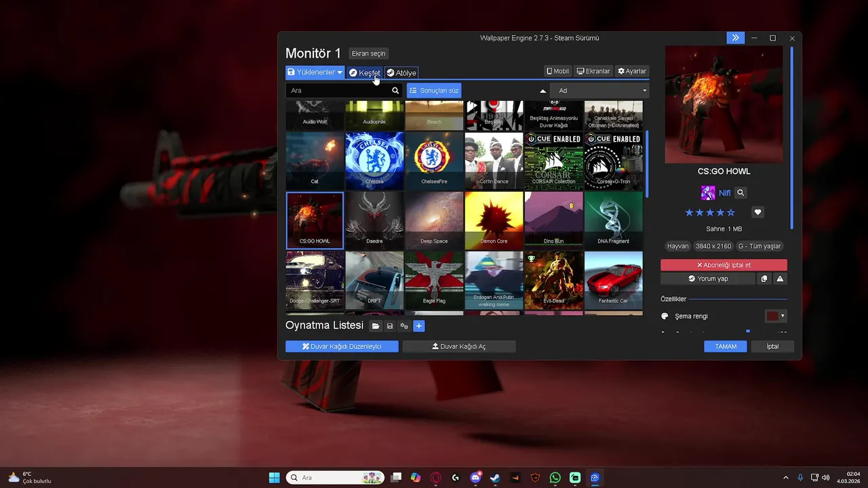Select the Dodge-Challenger-SRT wallpaper
This screenshot has width=868, height=488.
[315, 280]
